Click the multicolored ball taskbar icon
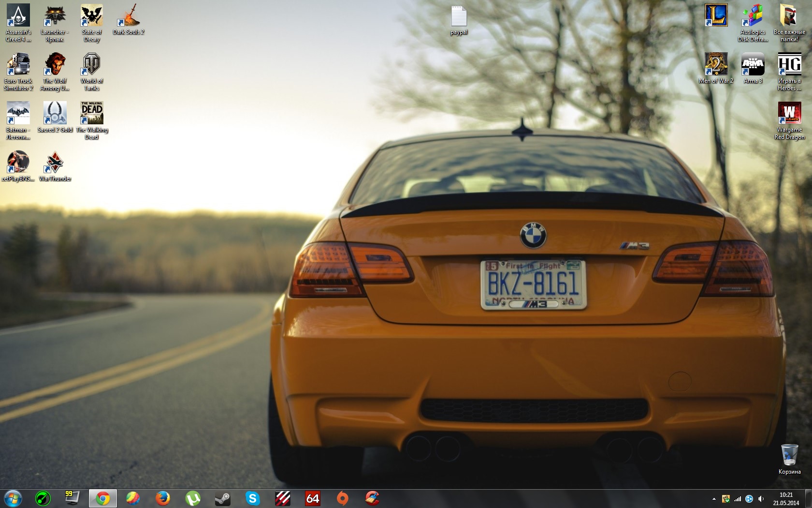 click(x=133, y=498)
